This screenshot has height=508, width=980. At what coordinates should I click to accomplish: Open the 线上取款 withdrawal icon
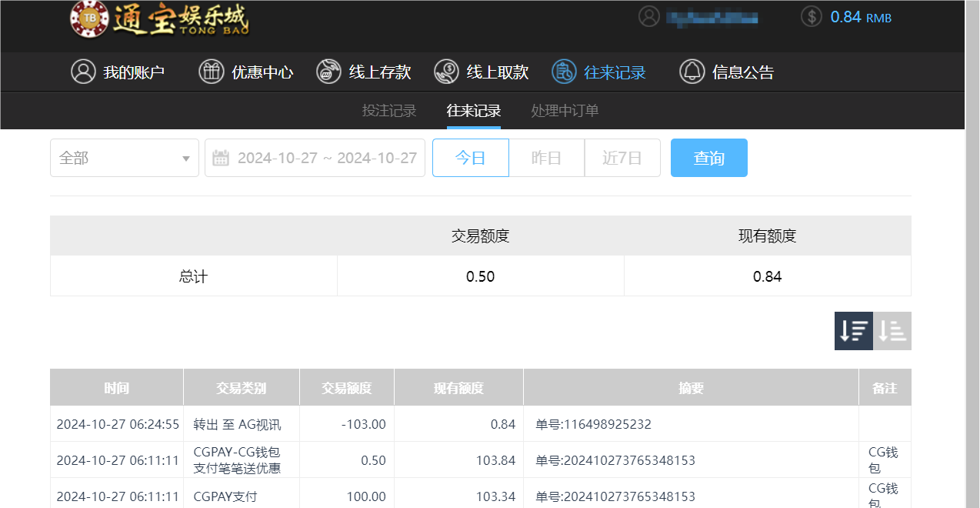[x=445, y=72]
